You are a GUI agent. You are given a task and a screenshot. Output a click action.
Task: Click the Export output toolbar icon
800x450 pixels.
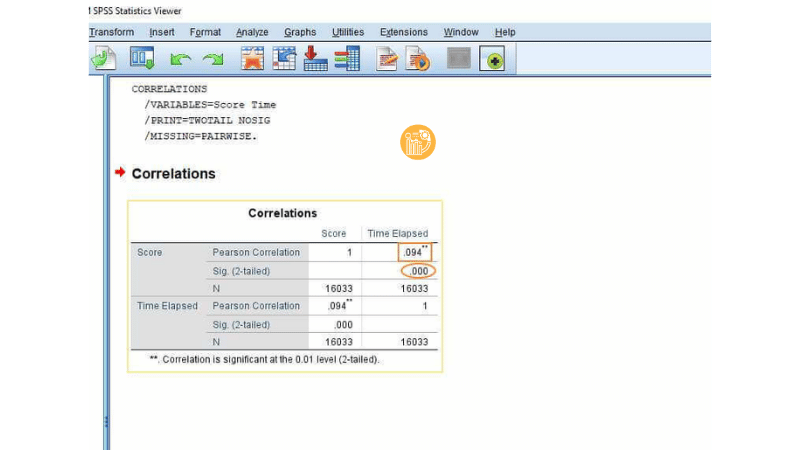[x=104, y=58]
